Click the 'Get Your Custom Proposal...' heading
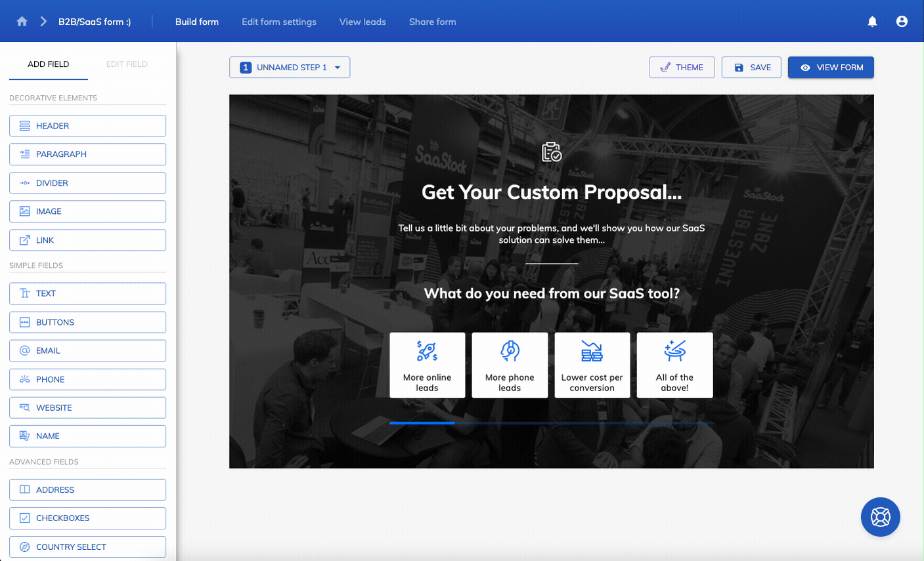 [x=552, y=192]
